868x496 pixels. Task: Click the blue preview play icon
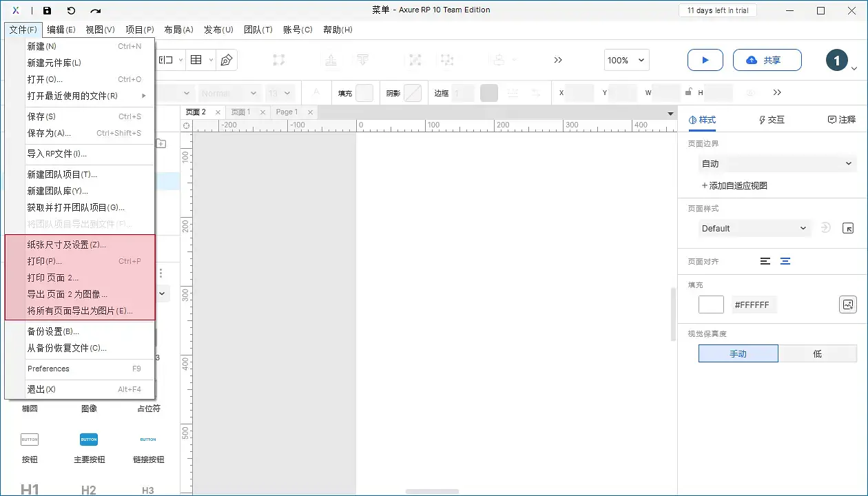705,60
